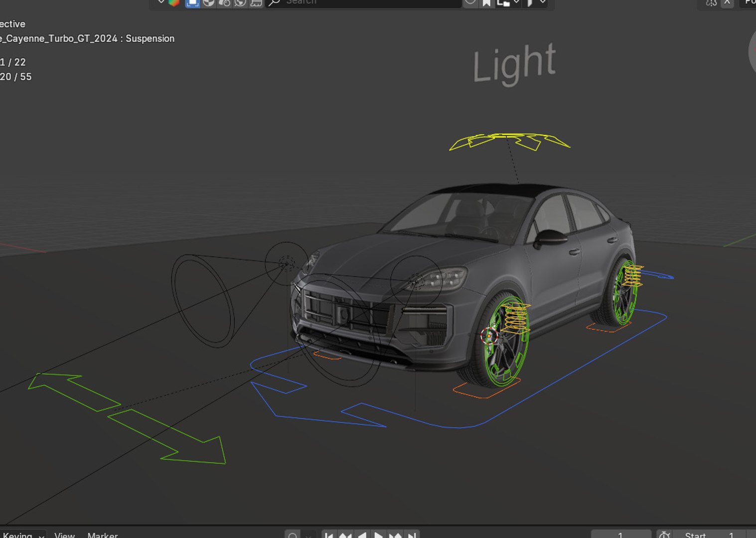Jump to the next keyframe
Image resolution: width=756 pixels, height=538 pixels.
(x=395, y=535)
